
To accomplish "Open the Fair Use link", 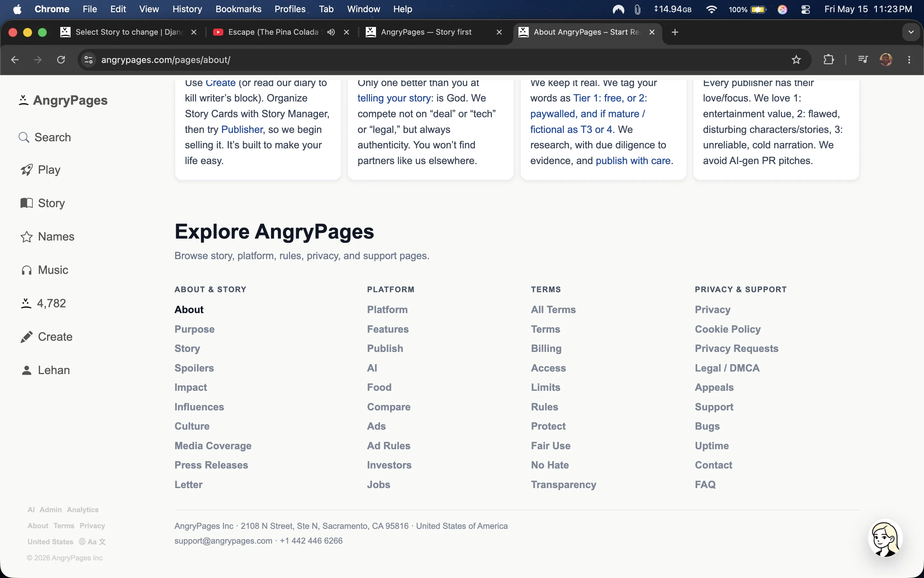I will (551, 446).
